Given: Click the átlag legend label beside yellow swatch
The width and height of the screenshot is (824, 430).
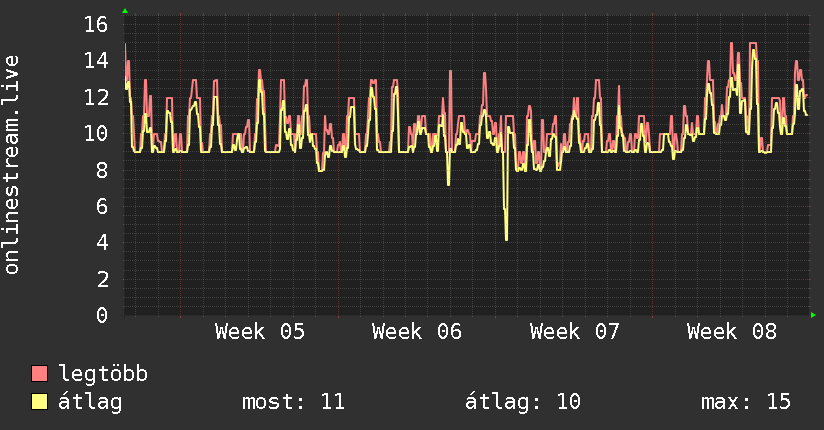Looking at the screenshot, I should point(90,402).
